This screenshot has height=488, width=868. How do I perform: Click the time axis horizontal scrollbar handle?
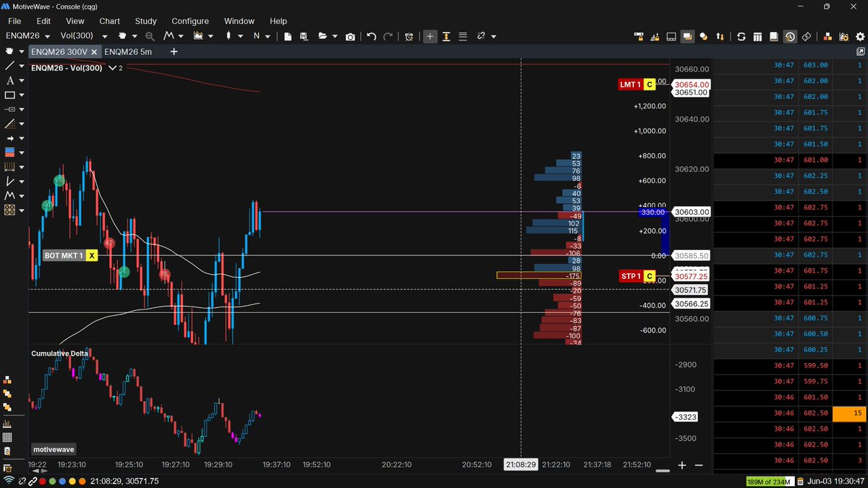pos(662,471)
